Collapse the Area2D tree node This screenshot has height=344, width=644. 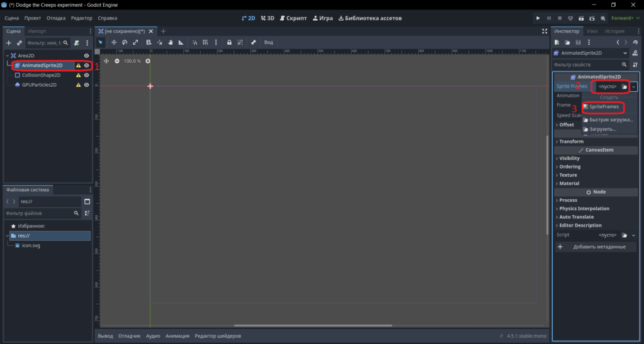click(7, 55)
